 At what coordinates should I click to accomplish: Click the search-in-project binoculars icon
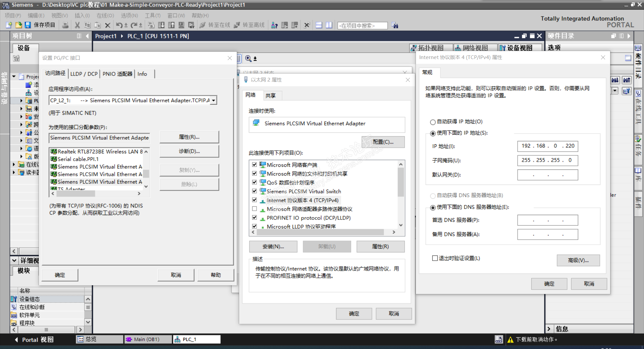(395, 26)
